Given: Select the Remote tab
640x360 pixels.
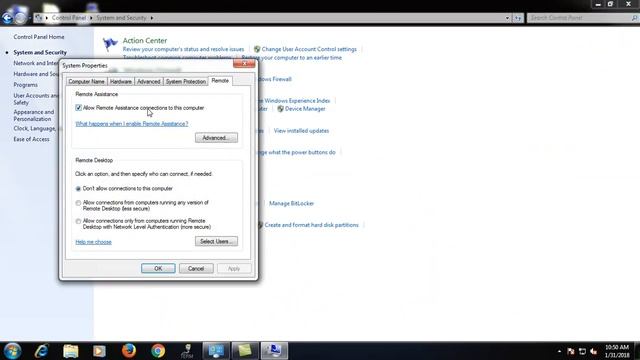Looking at the screenshot, I should (220, 81).
